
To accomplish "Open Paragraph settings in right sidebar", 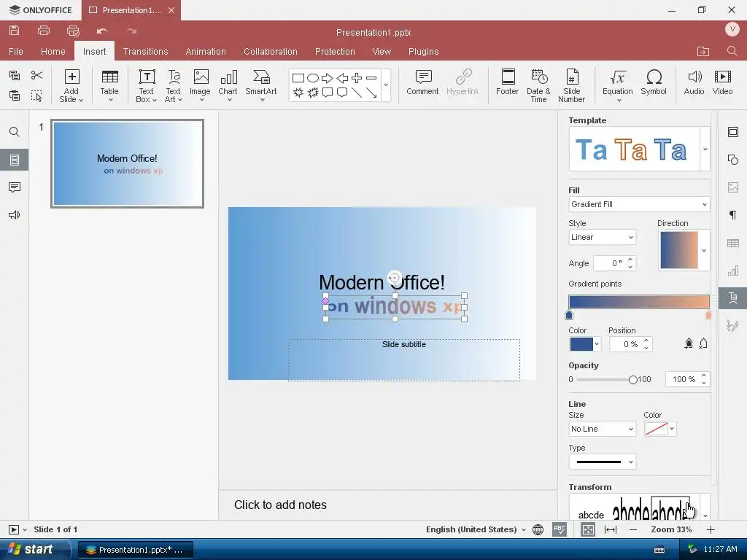I will (x=733, y=215).
